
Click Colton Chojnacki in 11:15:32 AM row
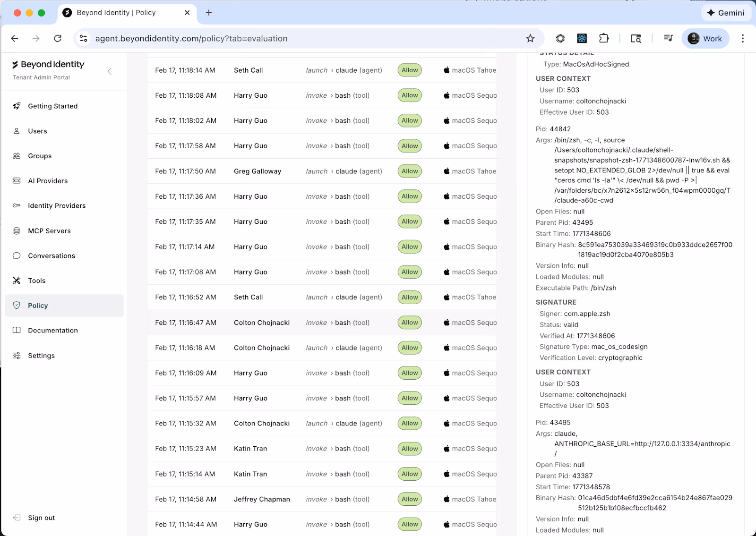point(262,423)
